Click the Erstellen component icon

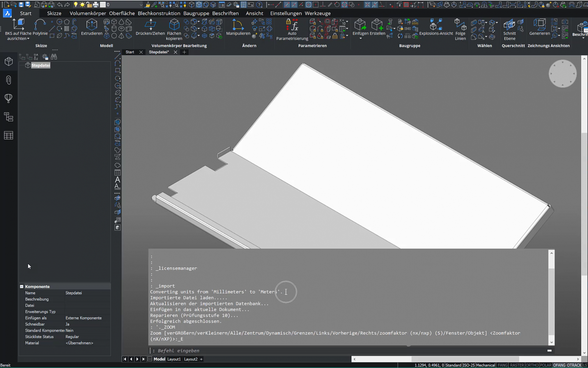tap(377, 28)
